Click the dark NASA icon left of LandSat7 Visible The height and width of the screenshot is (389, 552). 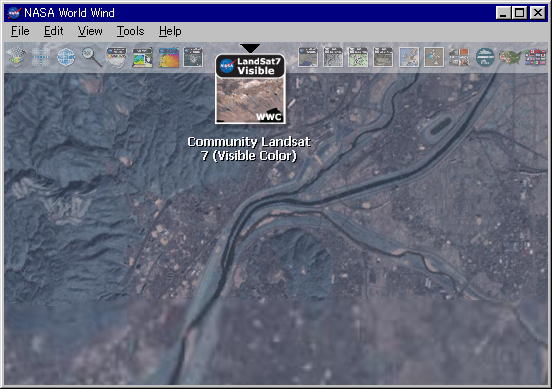193,57
